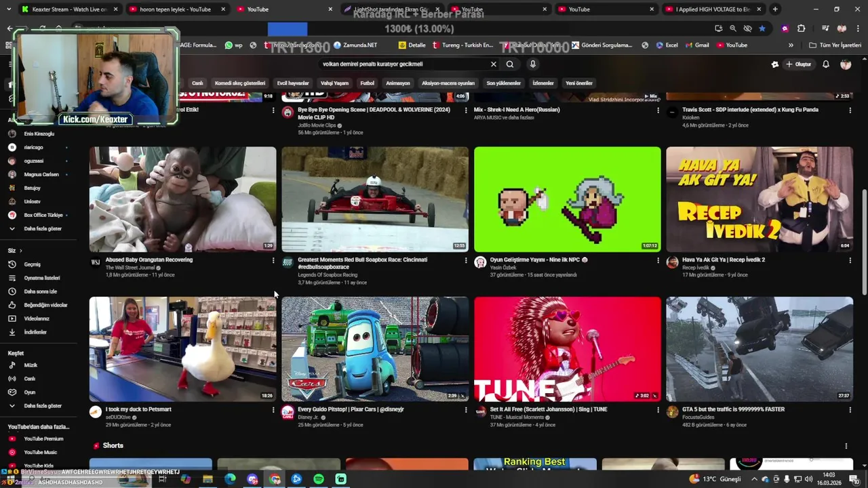Open Chrome from the taskbar

tap(275, 479)
